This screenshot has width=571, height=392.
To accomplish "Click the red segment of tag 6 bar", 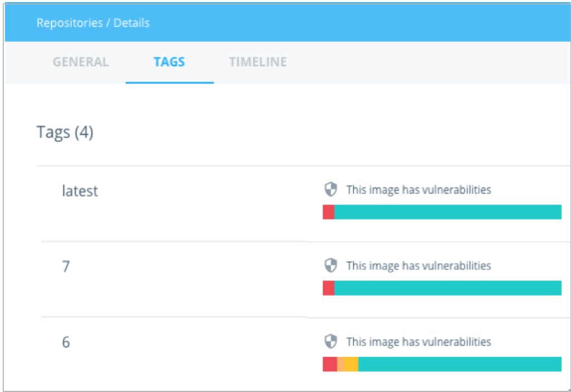I will tap(330, 364).
